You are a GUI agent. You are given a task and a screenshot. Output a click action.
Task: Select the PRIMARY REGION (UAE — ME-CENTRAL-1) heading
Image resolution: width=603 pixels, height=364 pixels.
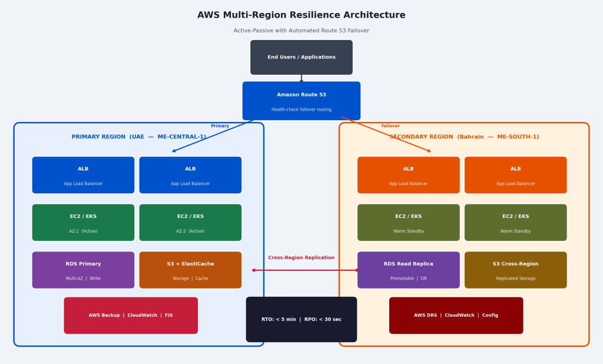coord(139,137)
